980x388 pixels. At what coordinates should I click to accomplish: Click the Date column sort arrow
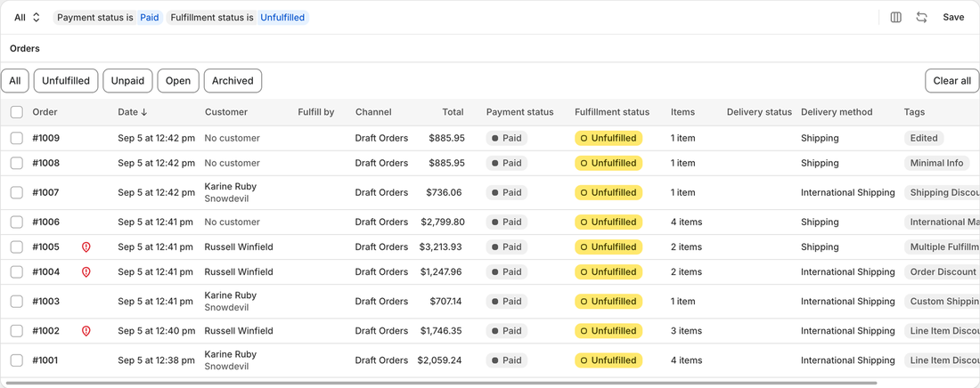click(144, 112)
